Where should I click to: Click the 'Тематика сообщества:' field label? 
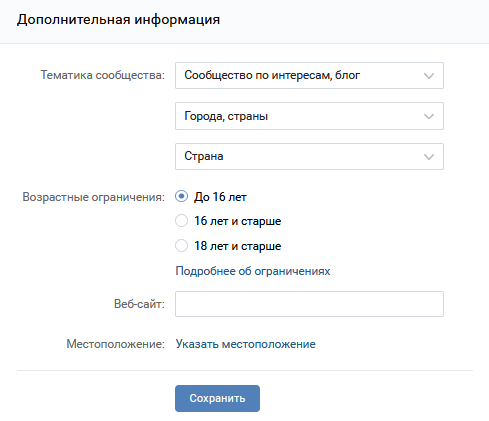tap(103, 75)
